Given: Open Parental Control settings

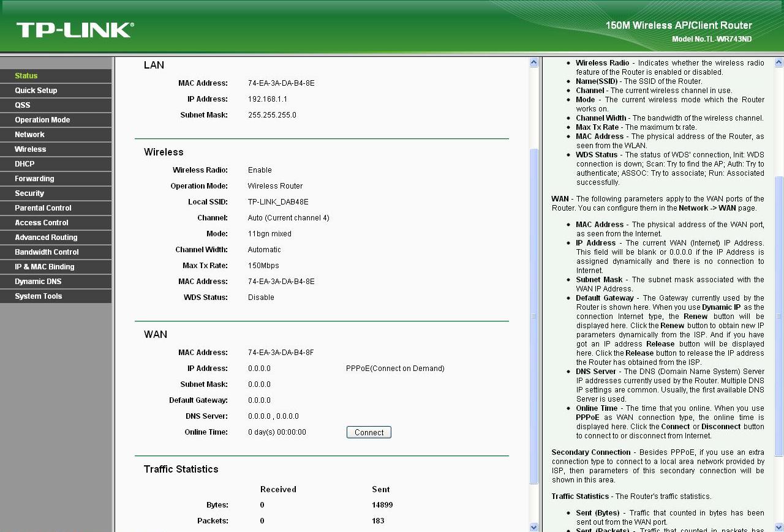Looking at the screenshot, I should 56,208.
